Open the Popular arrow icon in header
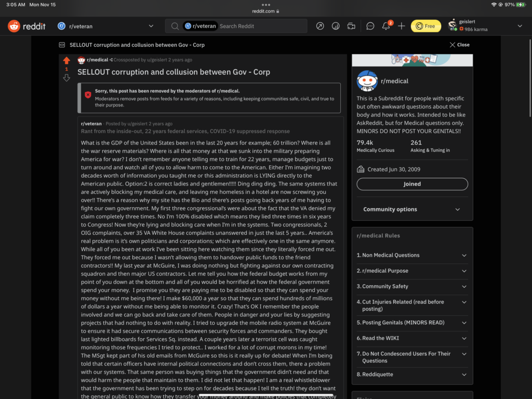This screenshot has height=399, width=532. [x=320, y=26]
